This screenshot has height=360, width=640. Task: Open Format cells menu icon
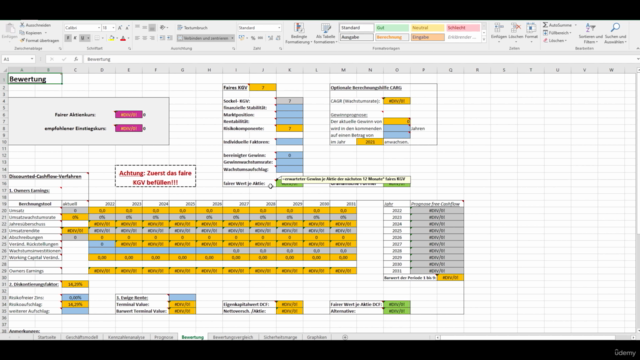click(531, 29)
